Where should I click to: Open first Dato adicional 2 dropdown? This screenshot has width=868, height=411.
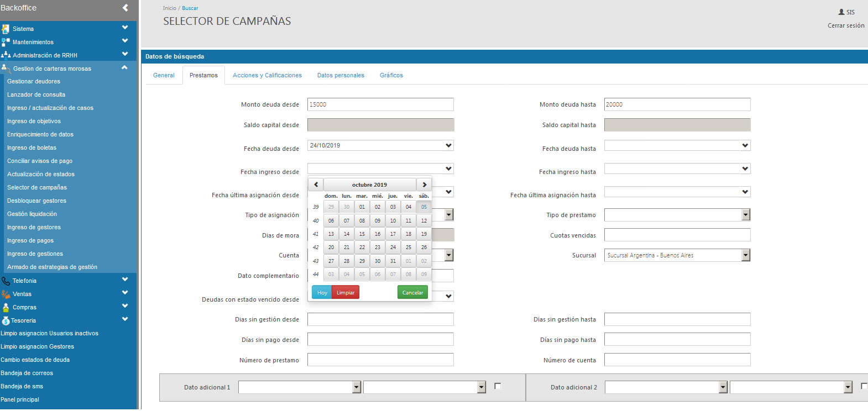tap(723, 387)
